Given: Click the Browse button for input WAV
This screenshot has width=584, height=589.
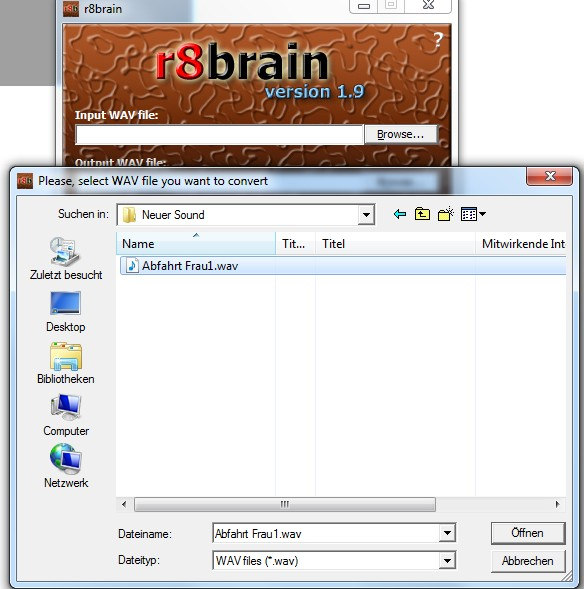Looking at the screenshot, I should tap(401, 134).
